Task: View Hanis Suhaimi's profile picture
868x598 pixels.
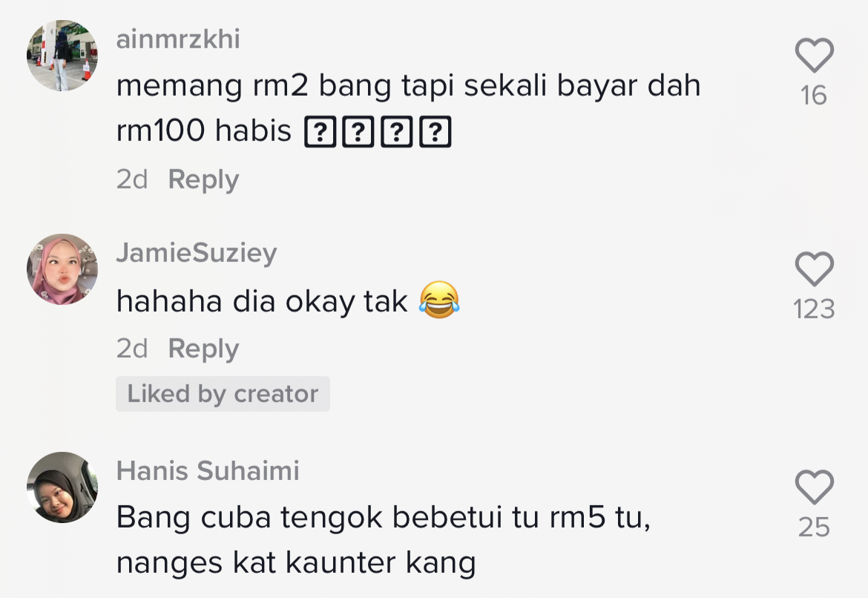Action: pos(62,487)
